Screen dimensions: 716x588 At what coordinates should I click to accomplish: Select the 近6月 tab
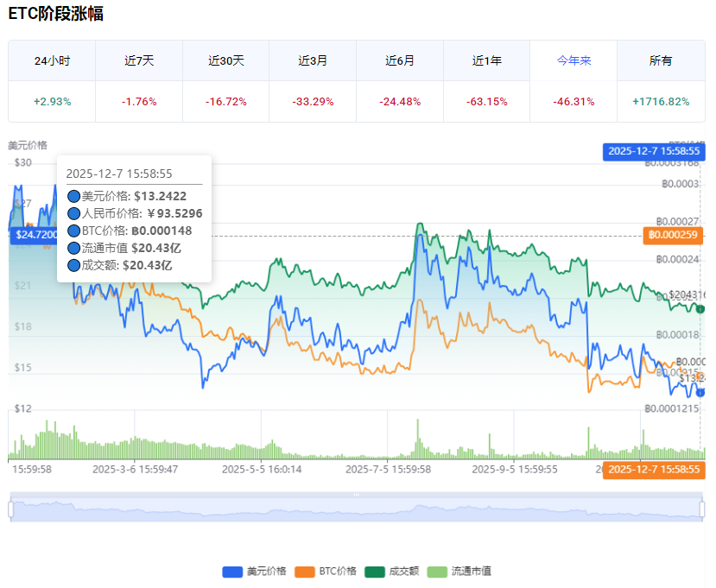click(x=400, y=61)
